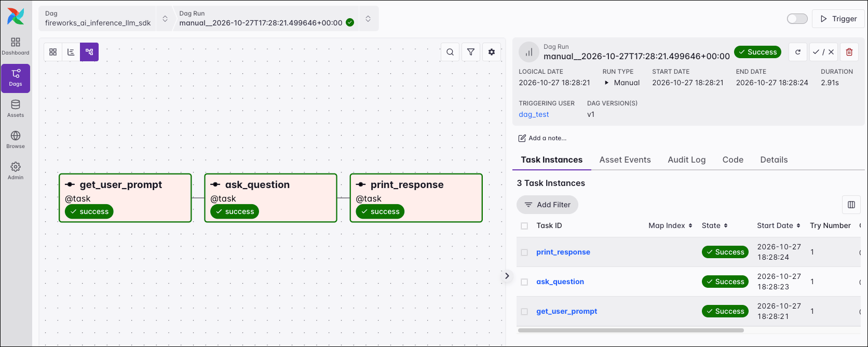The width and height of the screenshot is (868, 347).
Task: Switch to Task Instances tab
Action: click(x=552, y=160)
